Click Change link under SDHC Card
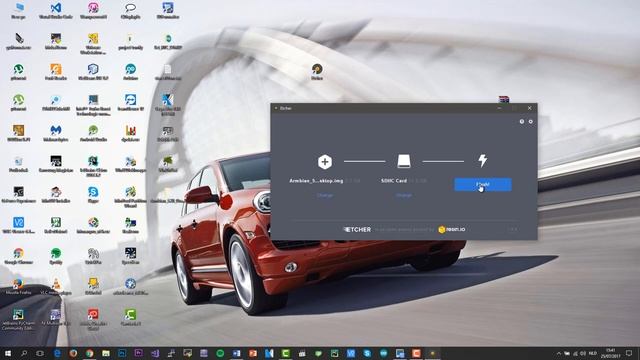640x360 pixels. (404, 196)
